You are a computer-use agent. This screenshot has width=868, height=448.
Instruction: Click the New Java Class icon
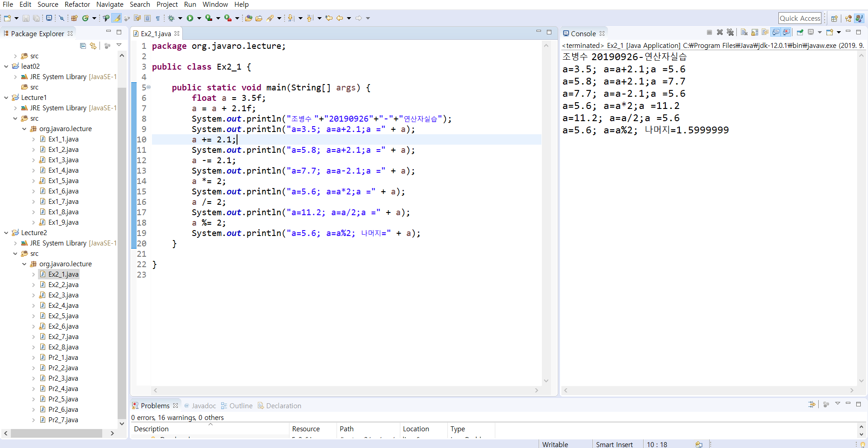point(85,18)
